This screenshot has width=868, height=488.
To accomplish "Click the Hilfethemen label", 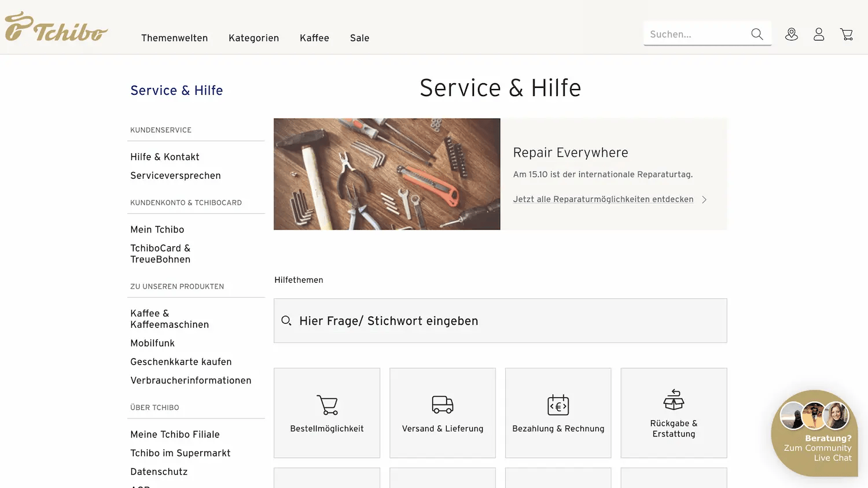I will (x=299, y=280).
